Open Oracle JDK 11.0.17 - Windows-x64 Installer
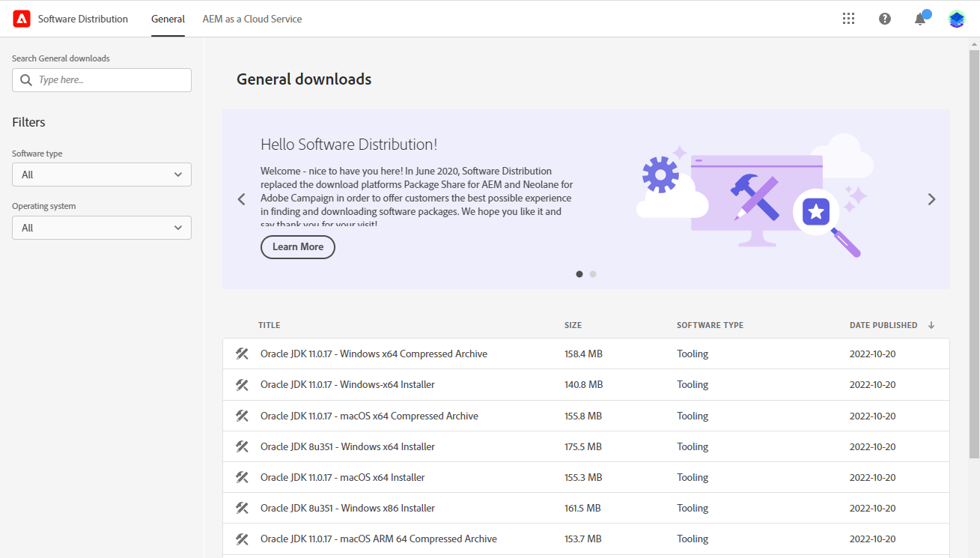Image resolution: width=980 pixels, height=558 pixels. 347,384
